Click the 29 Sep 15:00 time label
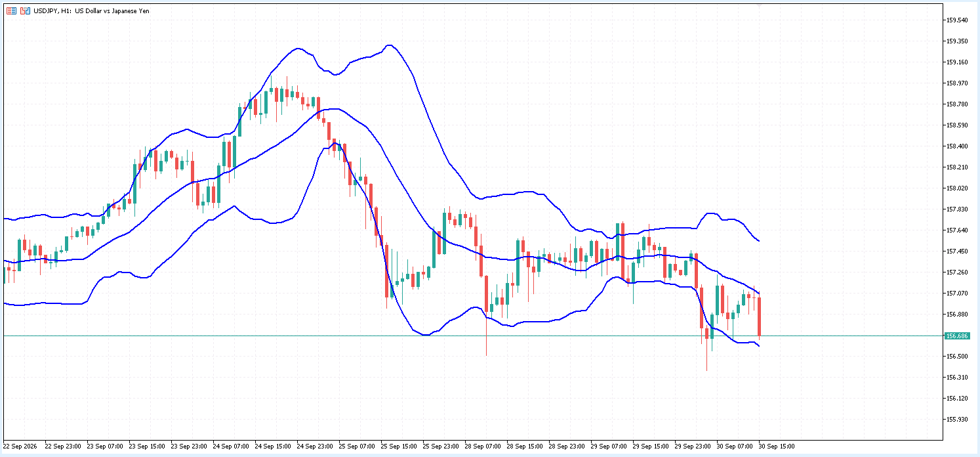 (x=651, y=446)
